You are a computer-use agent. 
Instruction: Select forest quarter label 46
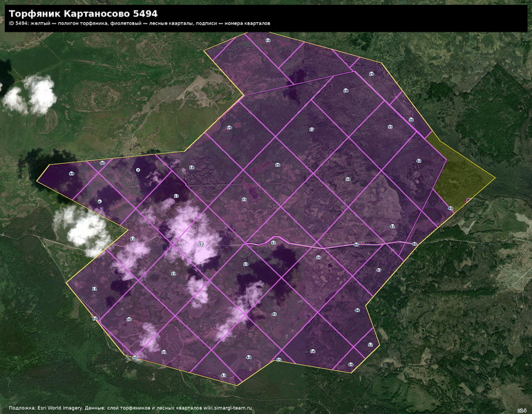pos(357,310)
